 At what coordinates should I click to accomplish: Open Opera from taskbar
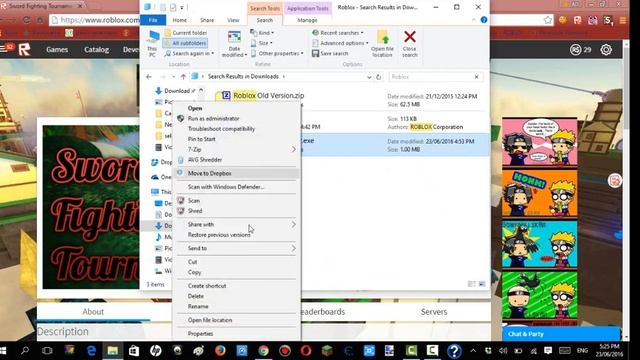(x=306, y=350)
